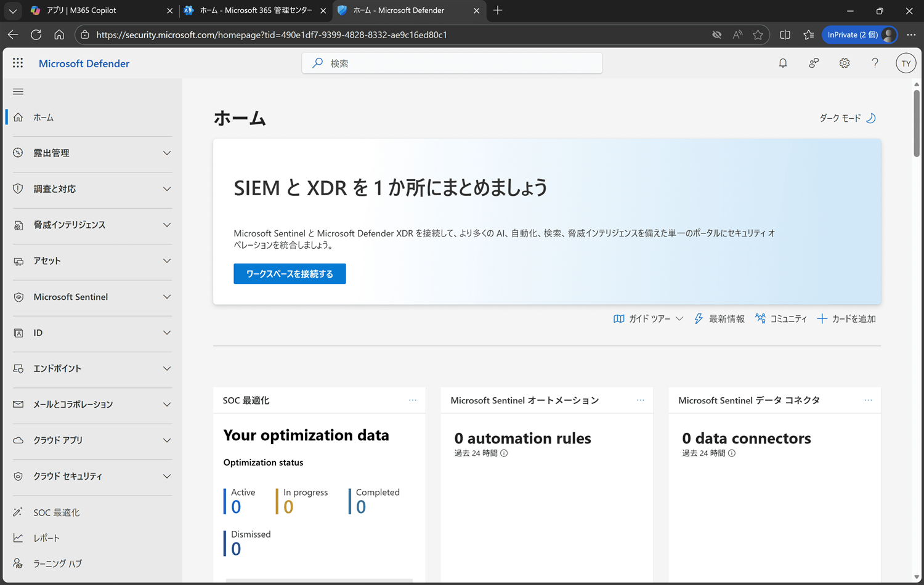Image resolution: width=924 pixels, height=585 pixels.
Task: Open SOC 最適化 card more options
Action: click(x=413, y=400)
